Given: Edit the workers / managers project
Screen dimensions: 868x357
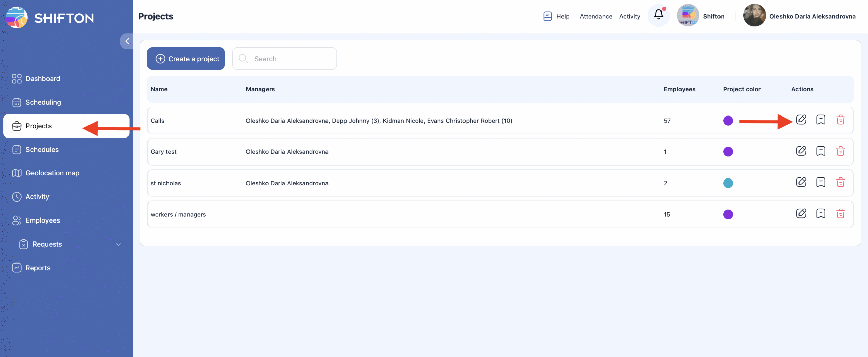Looking at the screenshot, I should (801, 214).
